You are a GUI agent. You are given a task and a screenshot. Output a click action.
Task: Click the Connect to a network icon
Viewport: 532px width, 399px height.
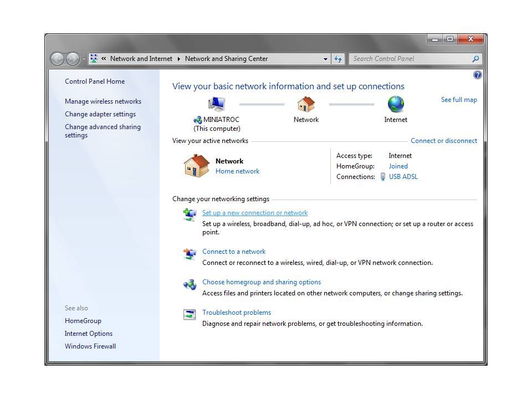190,254
